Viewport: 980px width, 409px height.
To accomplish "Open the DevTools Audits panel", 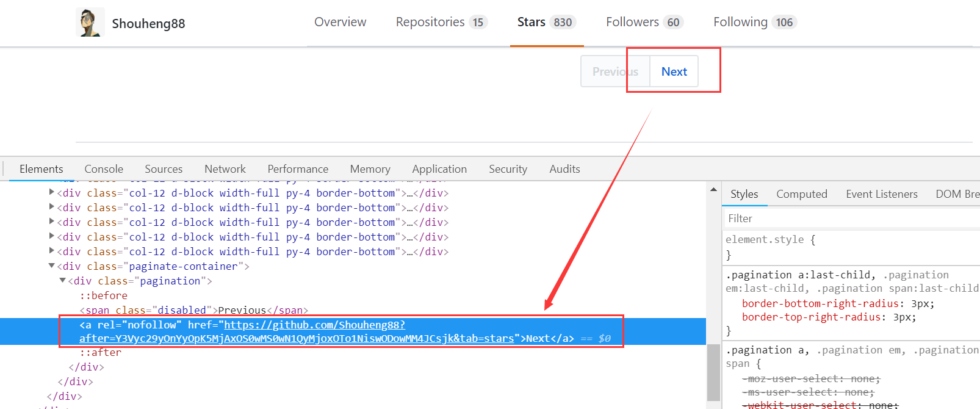I will point(564,169).
